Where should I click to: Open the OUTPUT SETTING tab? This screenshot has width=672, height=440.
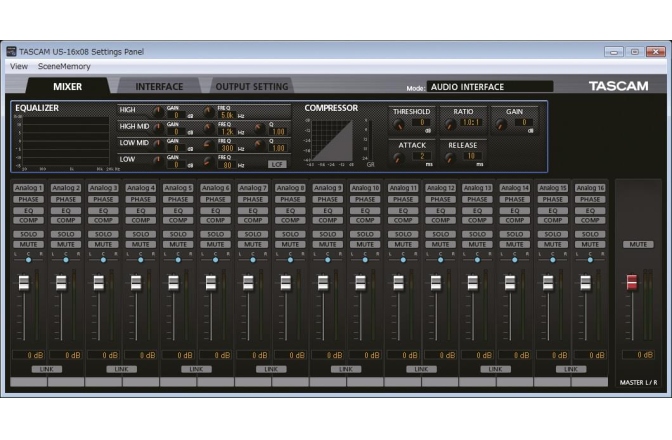pyautogui.click(x=252, y=87)
